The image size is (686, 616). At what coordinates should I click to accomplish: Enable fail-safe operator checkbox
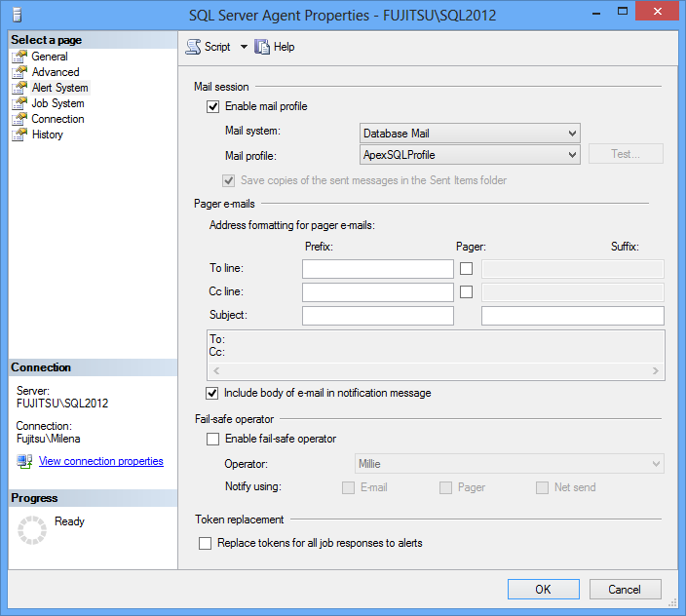[x=213, y=439]
